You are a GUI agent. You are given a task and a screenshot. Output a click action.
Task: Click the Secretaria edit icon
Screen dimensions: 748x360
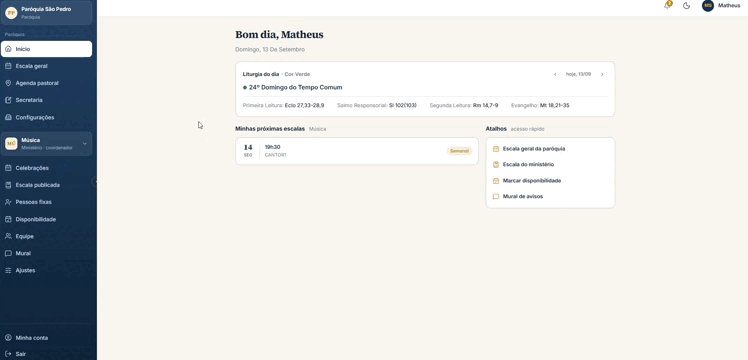8,100
